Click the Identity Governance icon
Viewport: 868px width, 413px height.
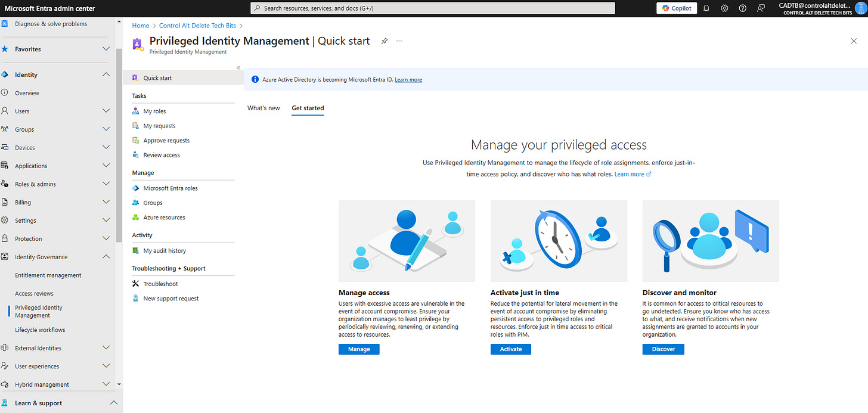(5, 257)
